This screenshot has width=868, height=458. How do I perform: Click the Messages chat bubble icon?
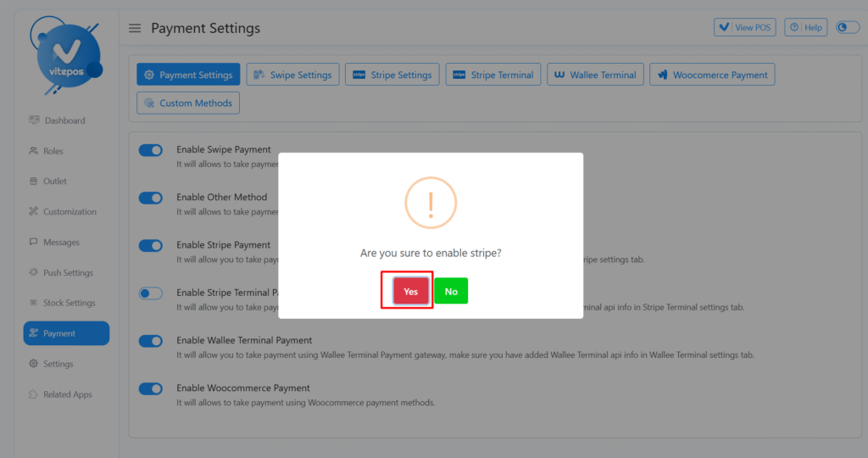[x=33, y=242]
